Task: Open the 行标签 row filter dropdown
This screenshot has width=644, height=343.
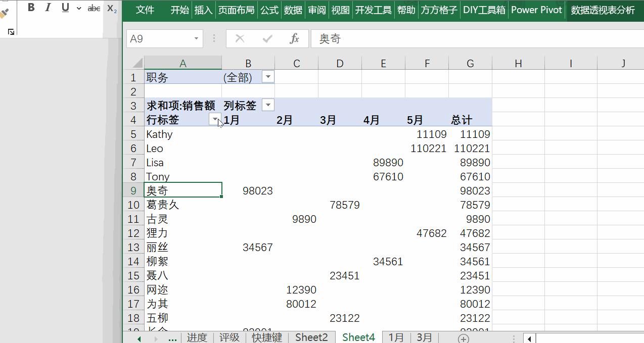Action: (215, 120)
